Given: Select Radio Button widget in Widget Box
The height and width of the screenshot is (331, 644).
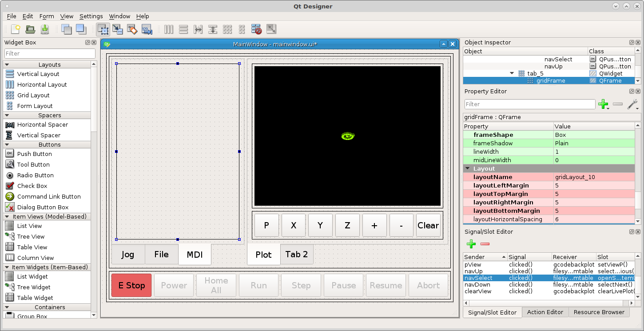Looking at the screenshot, I should click(x=36, y=175).
